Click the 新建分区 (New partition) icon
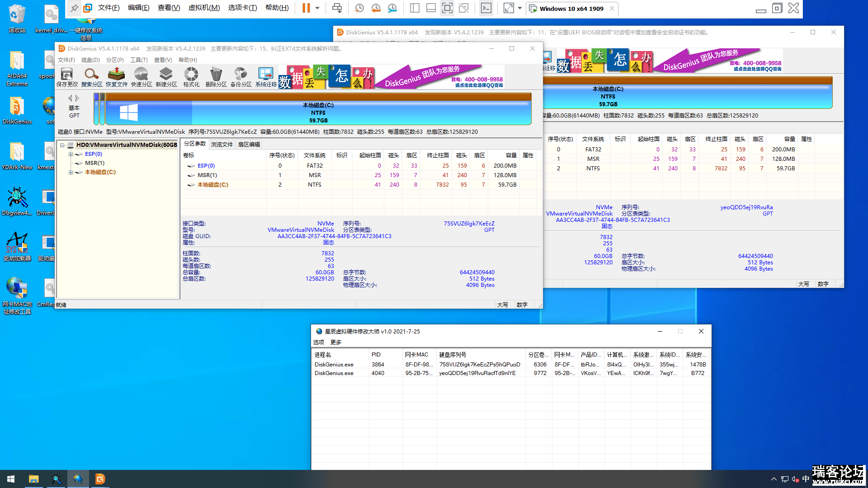 click(166, 77)
